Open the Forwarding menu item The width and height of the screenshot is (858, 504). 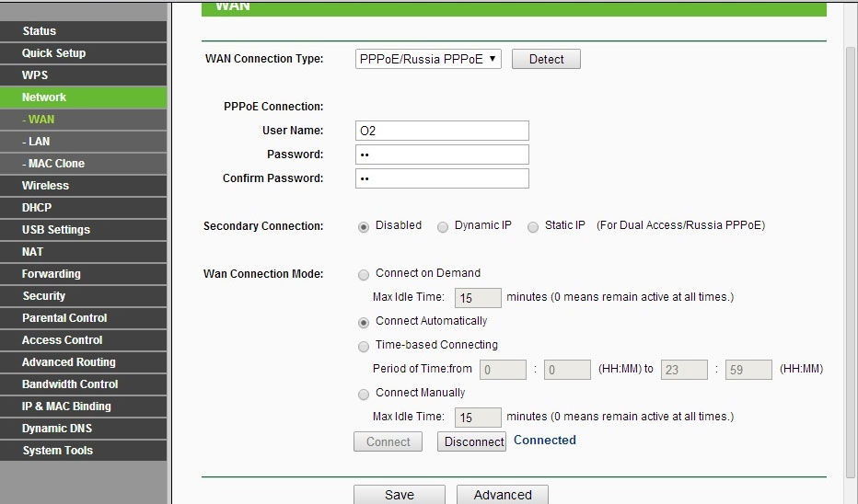(83, 274)
